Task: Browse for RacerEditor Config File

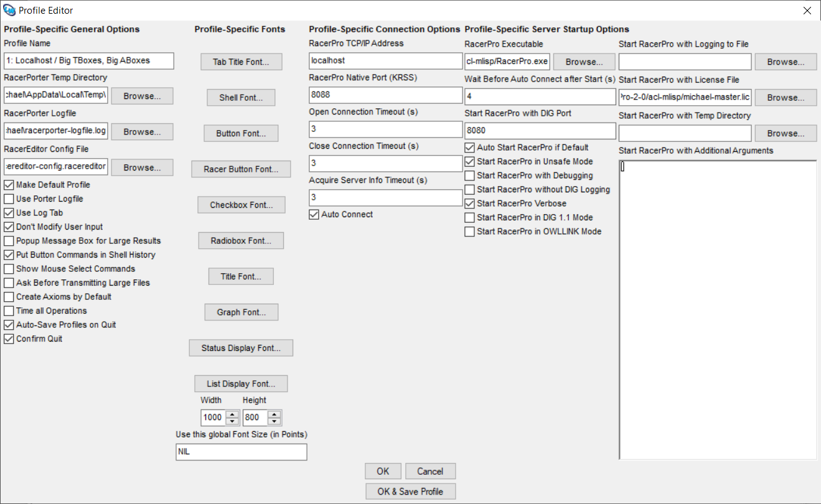Action: [142, 167]
